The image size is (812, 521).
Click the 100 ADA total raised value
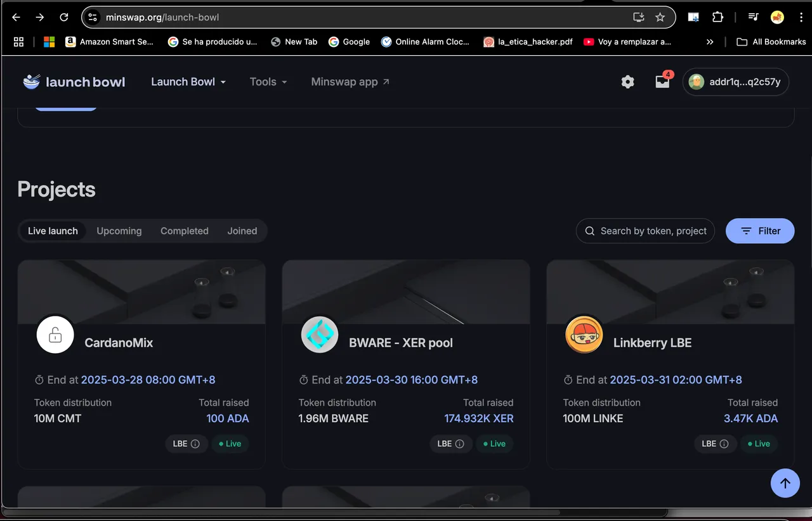coord(228,418)
